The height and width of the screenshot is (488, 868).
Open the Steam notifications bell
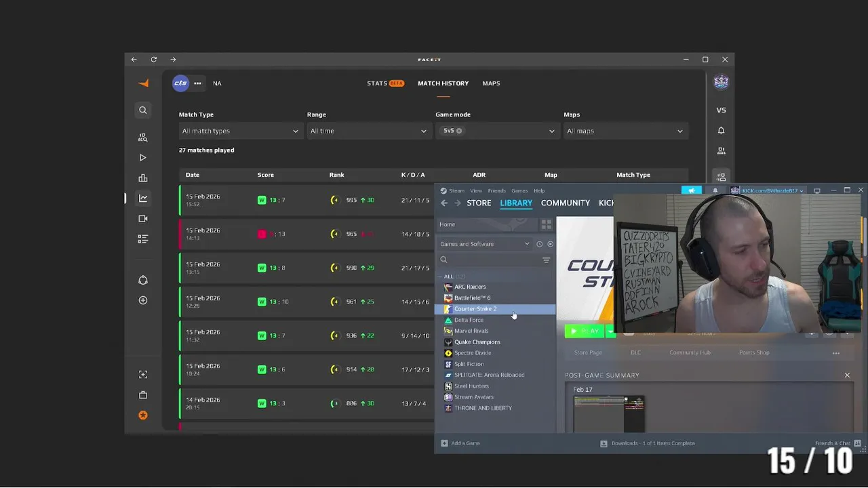point(715,190)
